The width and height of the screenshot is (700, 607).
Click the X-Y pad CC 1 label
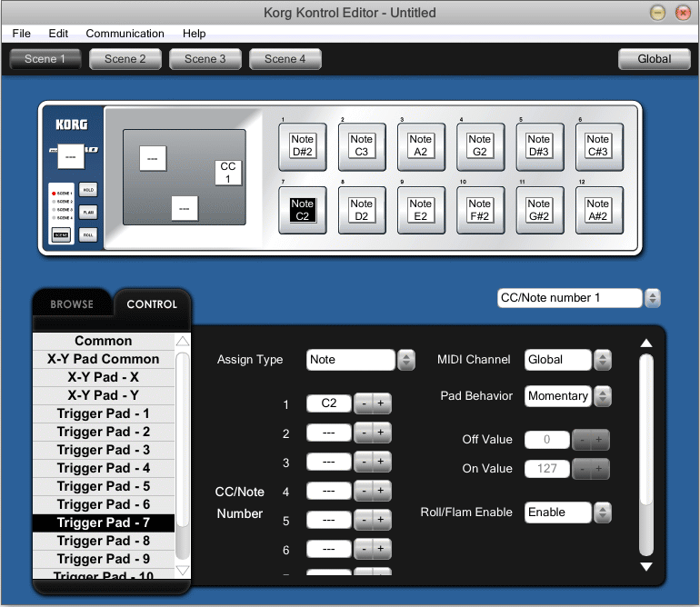click(228, 173)
